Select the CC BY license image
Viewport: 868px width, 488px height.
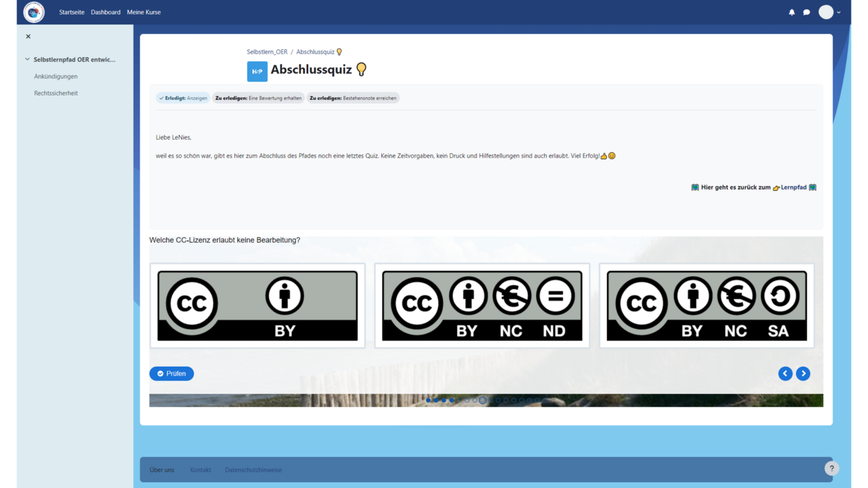[x=258, y=306]
